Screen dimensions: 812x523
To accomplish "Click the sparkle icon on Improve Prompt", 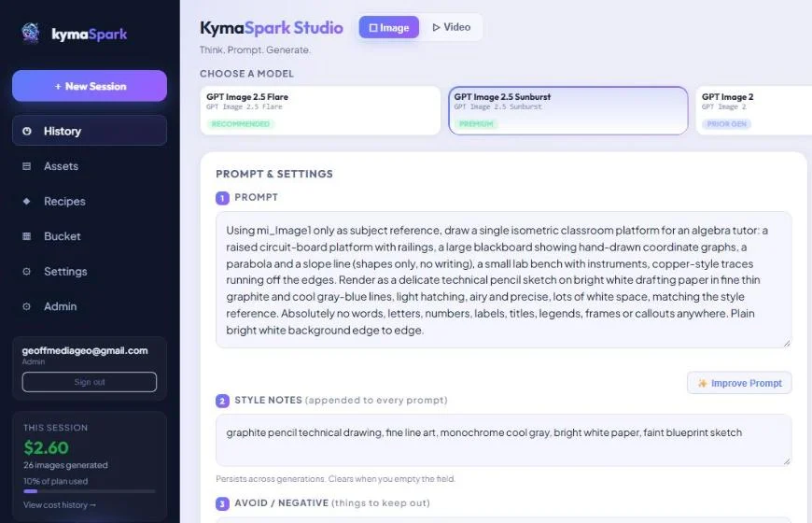I will pos(702,383).
